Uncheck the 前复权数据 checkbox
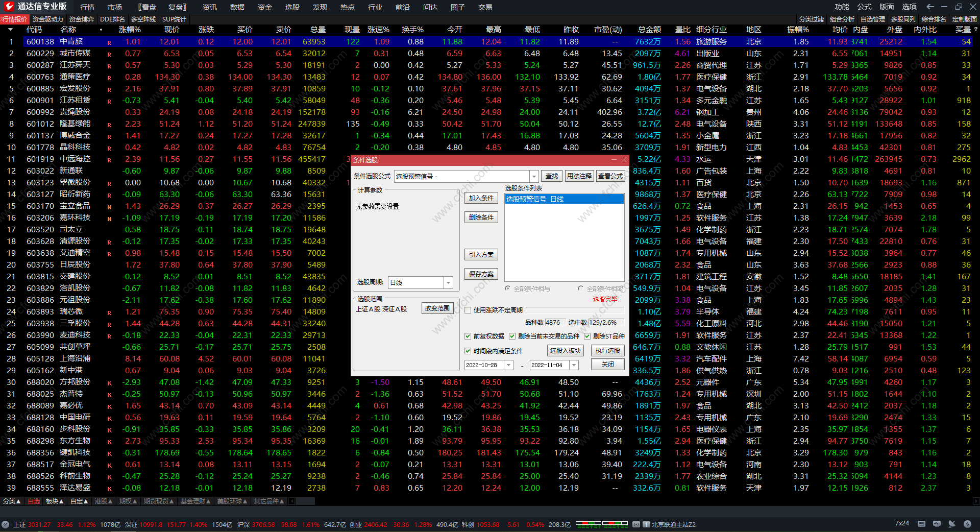Image resolution: width=980 pixels, height=532 pixels. tap(468, 336)
